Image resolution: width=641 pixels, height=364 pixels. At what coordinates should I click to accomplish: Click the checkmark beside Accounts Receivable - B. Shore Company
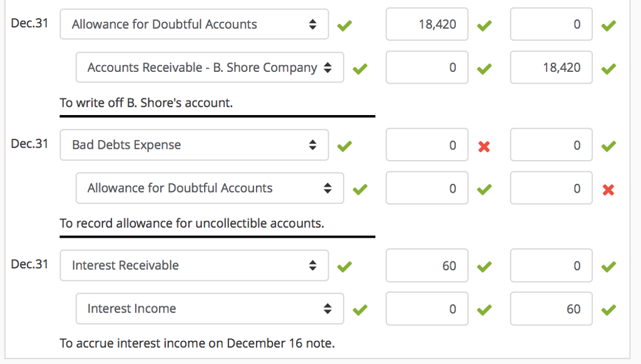[360, 67]
